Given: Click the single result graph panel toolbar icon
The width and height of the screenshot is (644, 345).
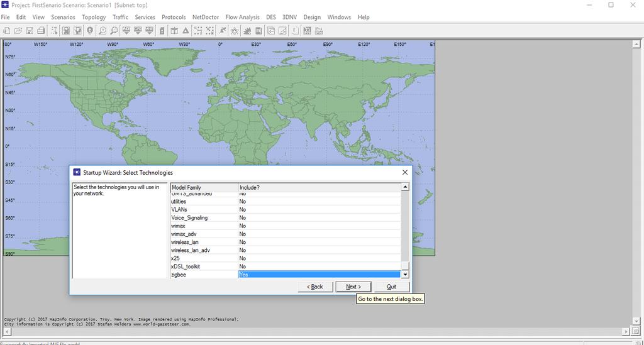Looking at the screenshot, I should point(282,31).
